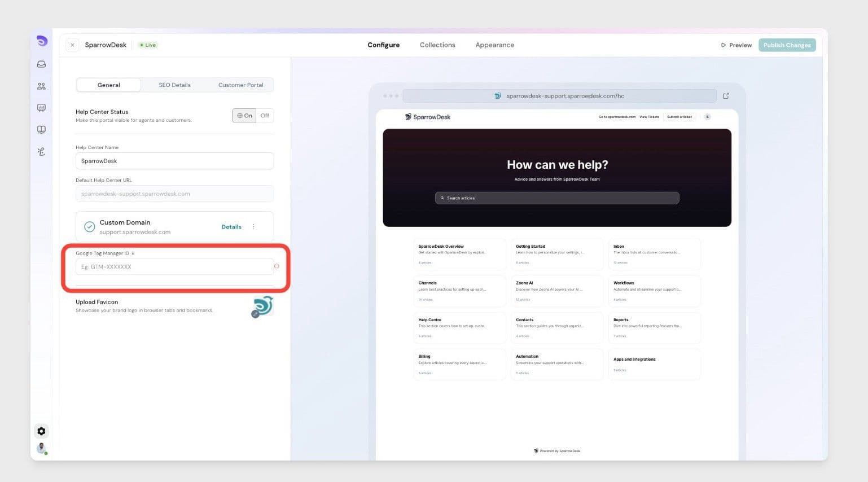
Task: Click the info icon beside Google Tag Manager ID
Action: click(133, 253)
